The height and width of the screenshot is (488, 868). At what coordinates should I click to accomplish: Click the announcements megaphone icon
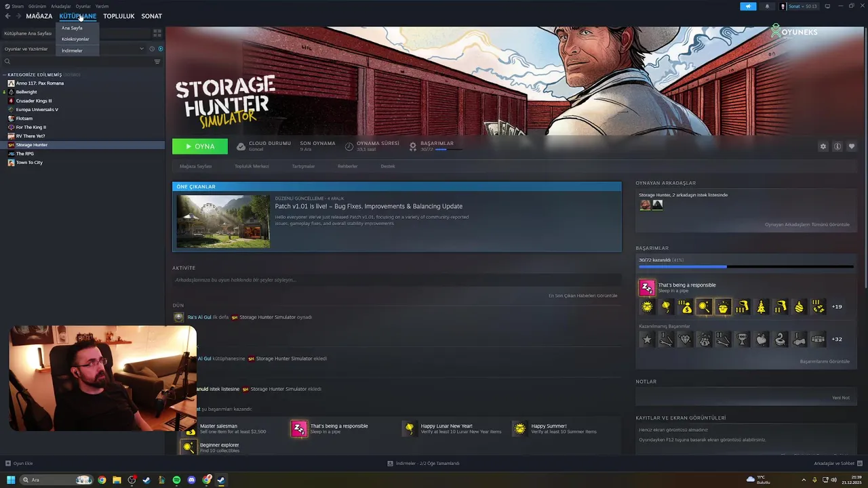tap(748, 6)
